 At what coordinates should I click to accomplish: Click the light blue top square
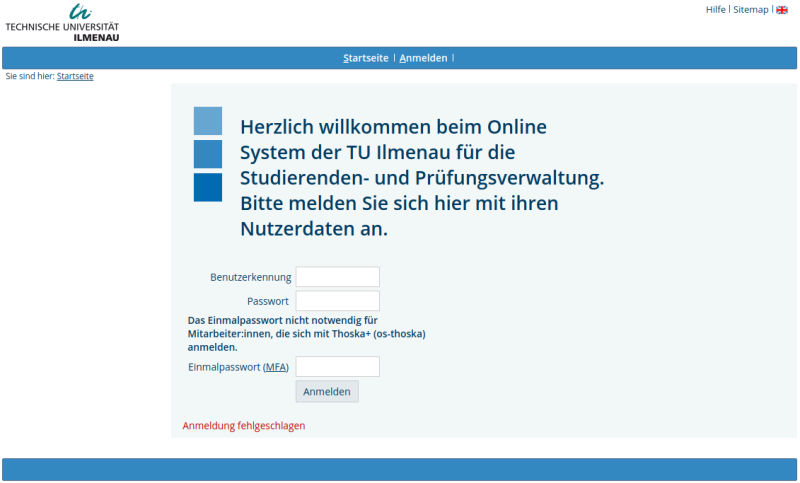(208, 121)
